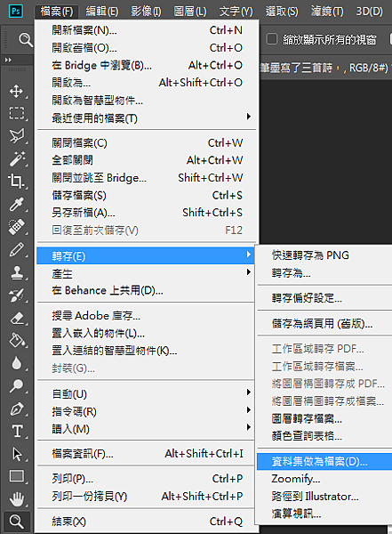
Task: Choose 儲存檔案(S)
Action: (x=146, y=195)
